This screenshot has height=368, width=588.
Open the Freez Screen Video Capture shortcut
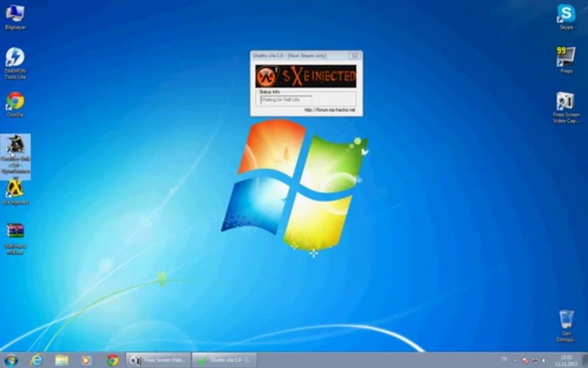tap(566, 107)
